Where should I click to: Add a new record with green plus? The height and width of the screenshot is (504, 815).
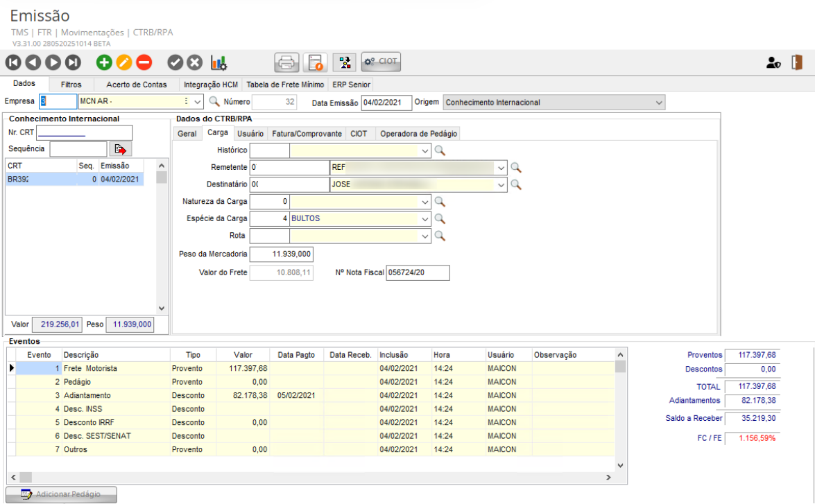[104, 62]
